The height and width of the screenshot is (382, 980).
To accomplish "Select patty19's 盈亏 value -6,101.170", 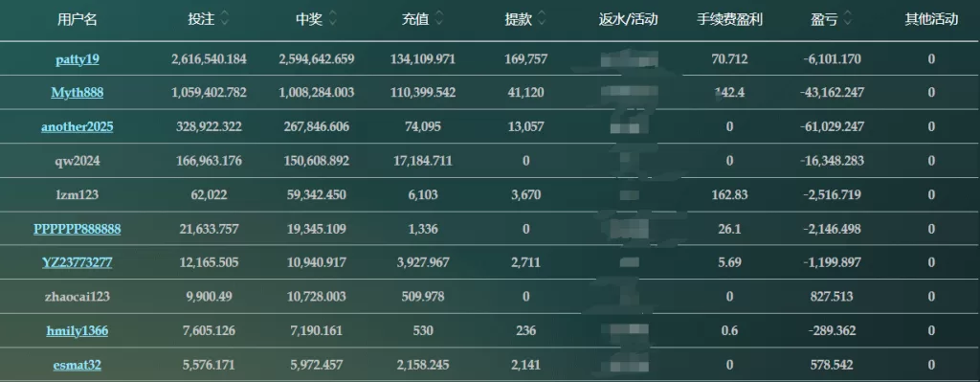I will pos(832,59).
